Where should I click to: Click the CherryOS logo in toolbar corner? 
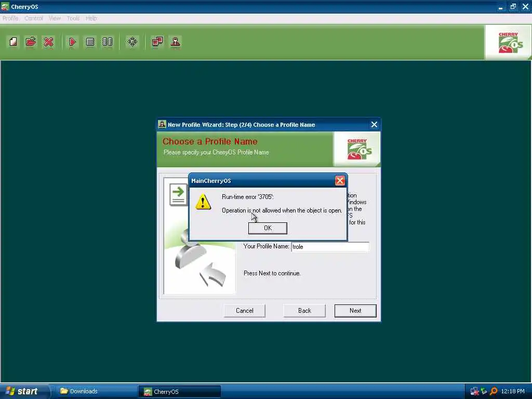pyautogui.click(x=508, y=43)
